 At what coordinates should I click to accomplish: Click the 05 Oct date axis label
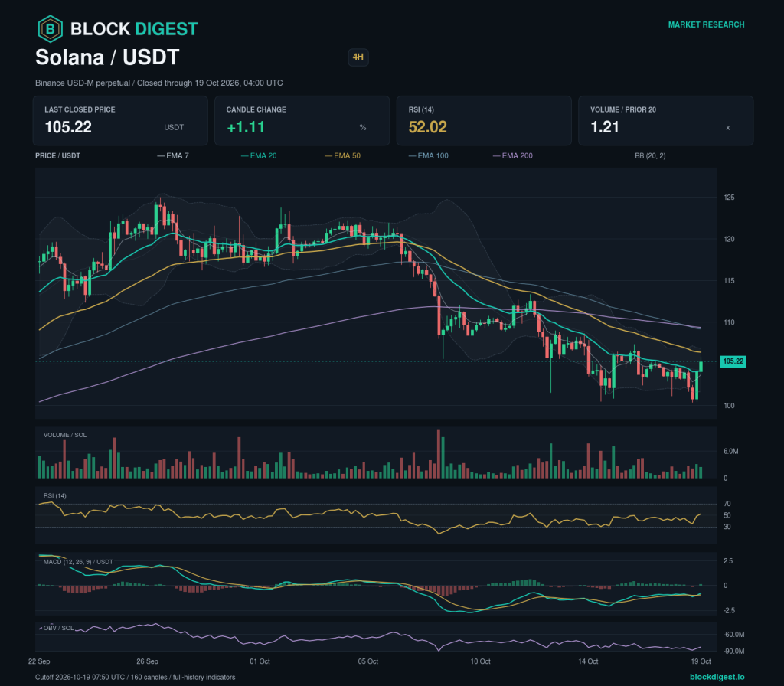point(368,661)
